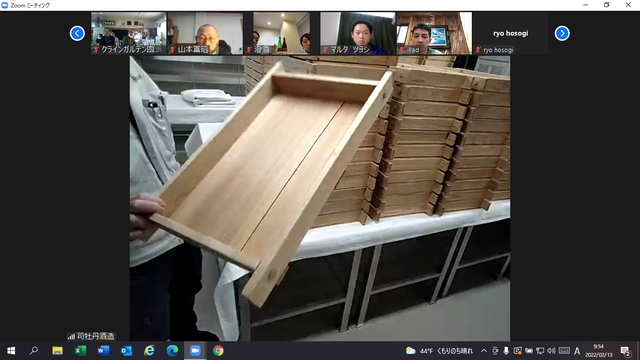Open the clock showing 2022/02/13
Viewport: 640px width, 360px height.
point(599,351)
